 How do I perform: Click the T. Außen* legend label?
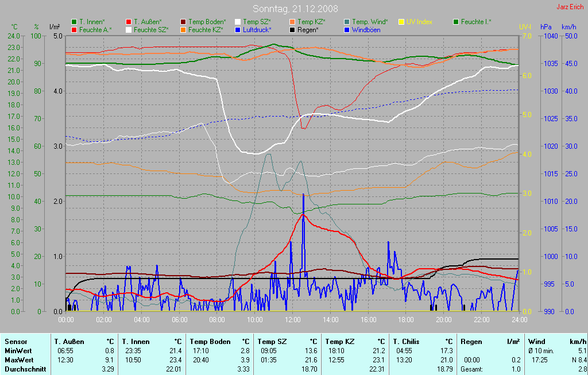[x=148, y=22]
